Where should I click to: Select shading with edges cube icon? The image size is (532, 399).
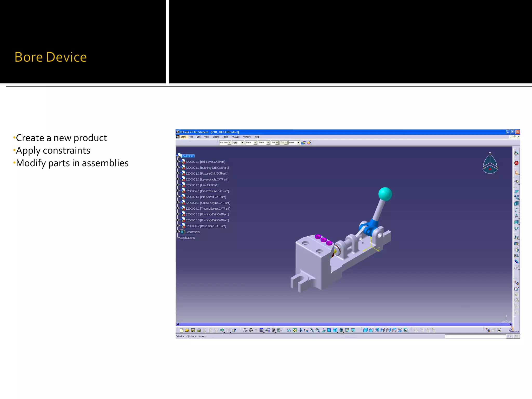coord(371,330)
